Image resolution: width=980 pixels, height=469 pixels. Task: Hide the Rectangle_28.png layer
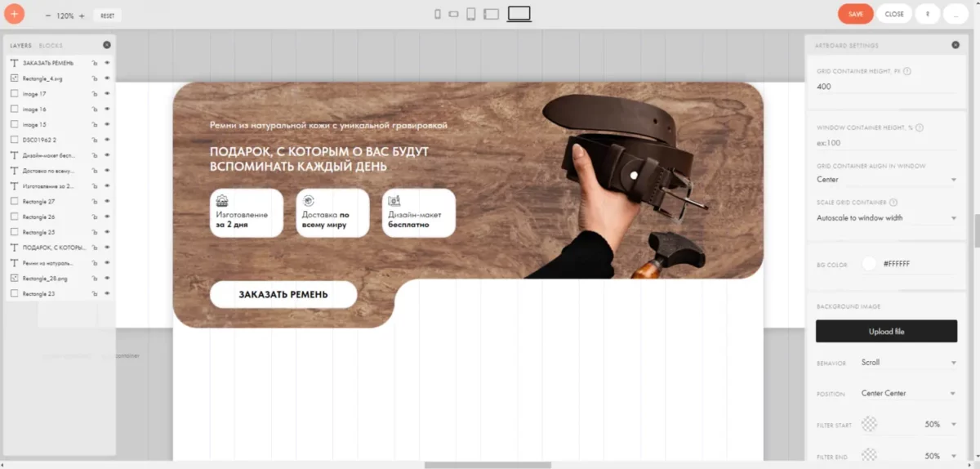[x=107, y=278]
